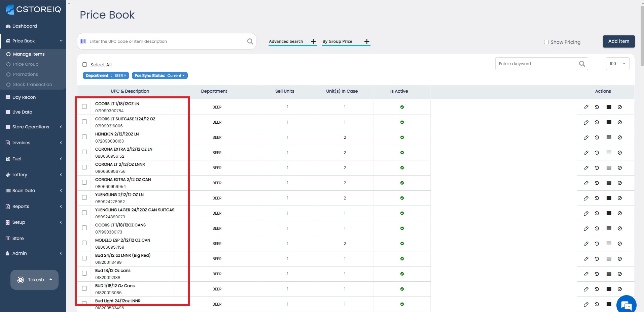Viewport: 644px width, 312px height.
Task: Click the Add item button
Action: point(618,41)
